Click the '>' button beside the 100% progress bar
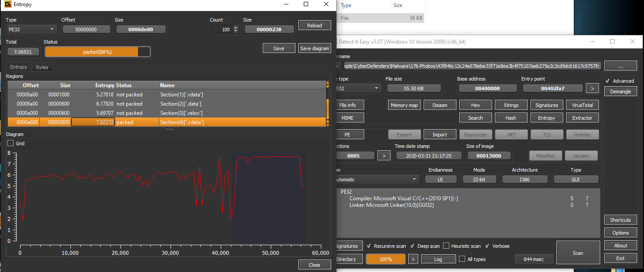The width and height of the screenshot is (644, 272). tap(413, 259)
